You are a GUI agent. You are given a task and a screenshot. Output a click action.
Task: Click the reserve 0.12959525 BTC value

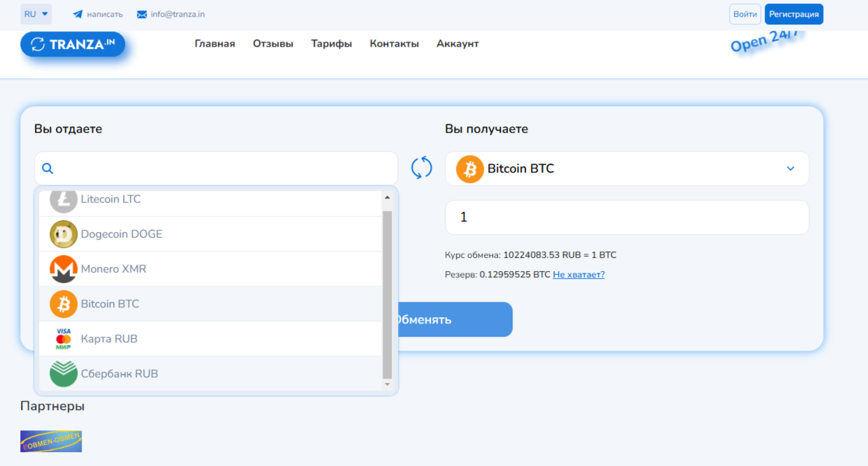(x=515, y=275)
